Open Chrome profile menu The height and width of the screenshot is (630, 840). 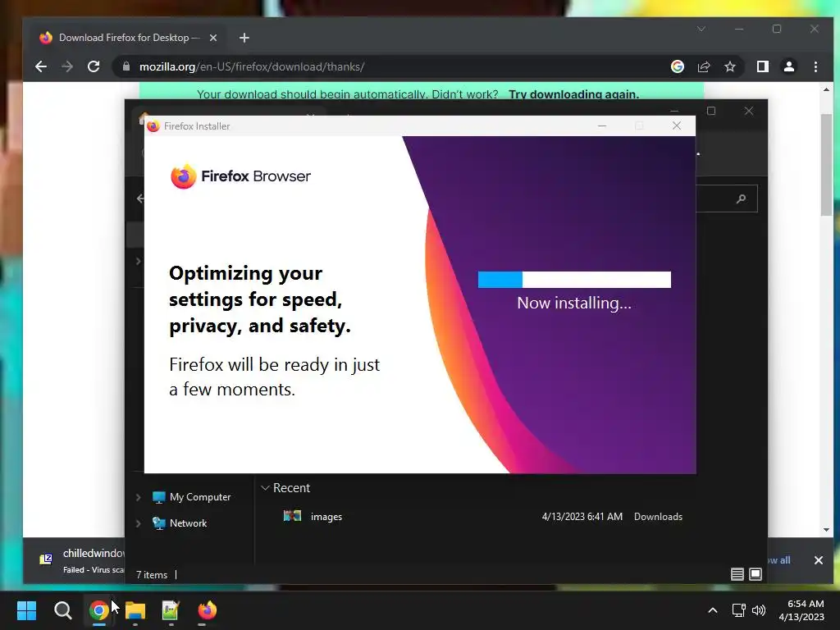[788, 66]
